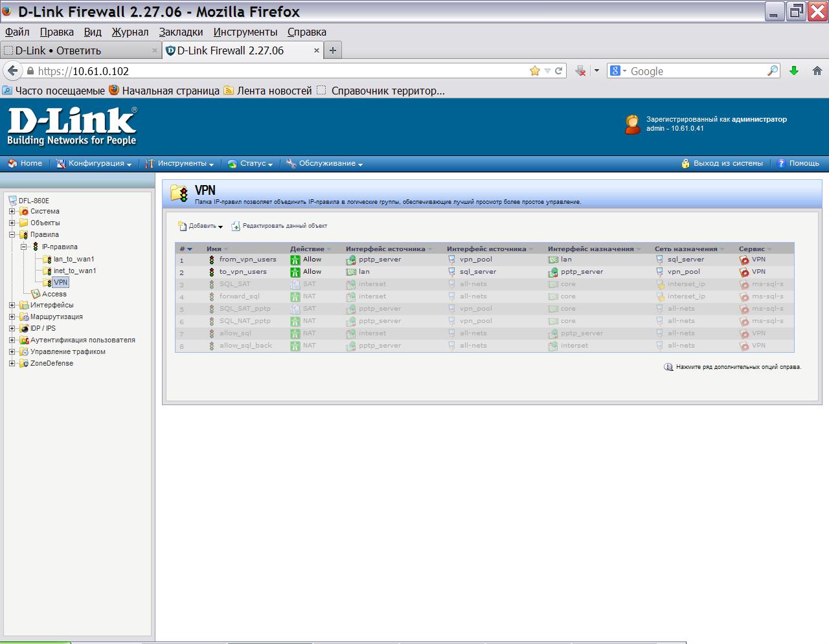Click the VPN service icon in row 2
This screenshot has height=644, width=829.
pyautogui.click(x=744, y=272)
